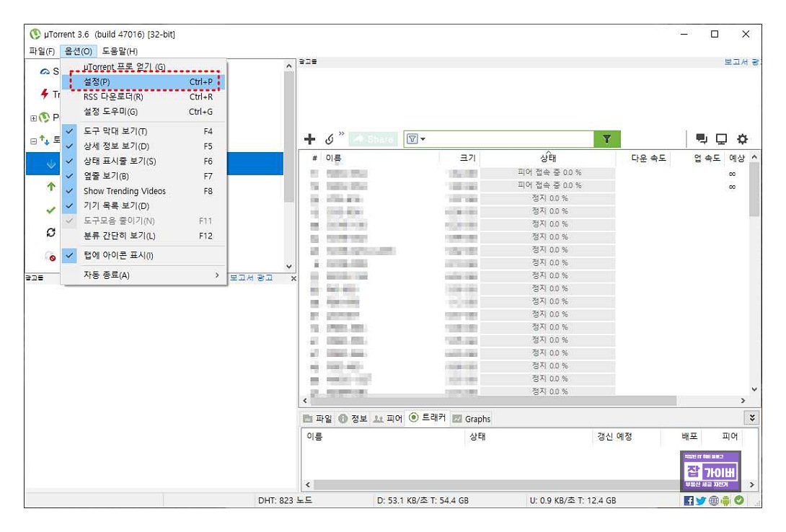Click the toolbar overflow chevron
Screen dimensions: 786x532
tap(341, 133)
